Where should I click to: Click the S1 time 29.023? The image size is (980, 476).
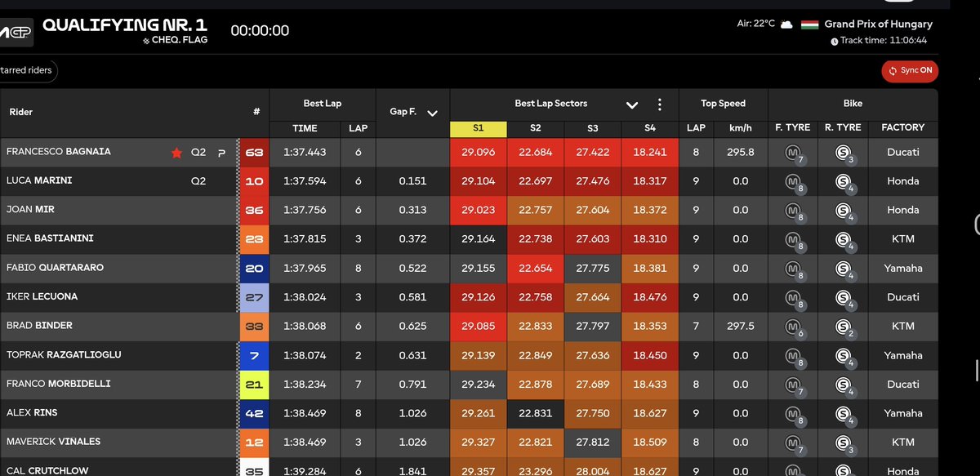coord(478,210)
